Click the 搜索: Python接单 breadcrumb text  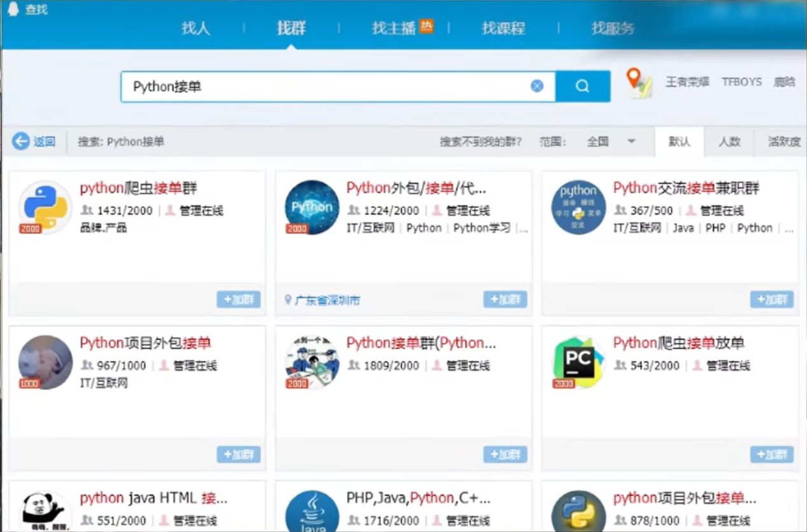(121, 141)
